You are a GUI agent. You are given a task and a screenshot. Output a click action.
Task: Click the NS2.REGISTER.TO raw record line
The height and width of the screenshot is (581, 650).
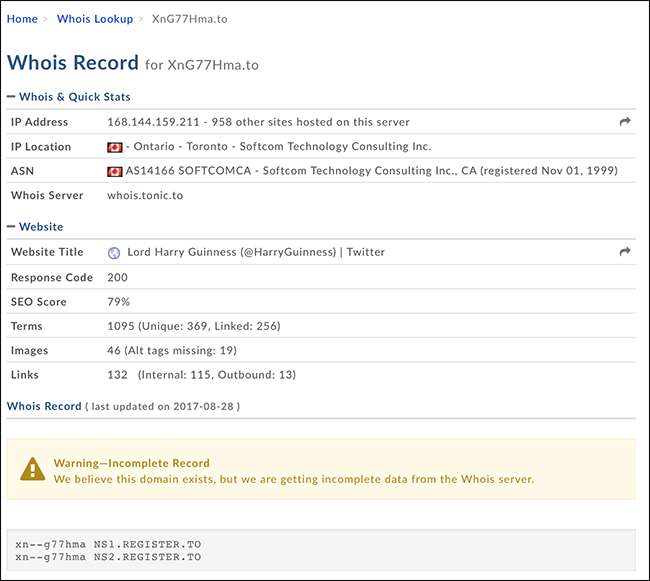(108, 556)
